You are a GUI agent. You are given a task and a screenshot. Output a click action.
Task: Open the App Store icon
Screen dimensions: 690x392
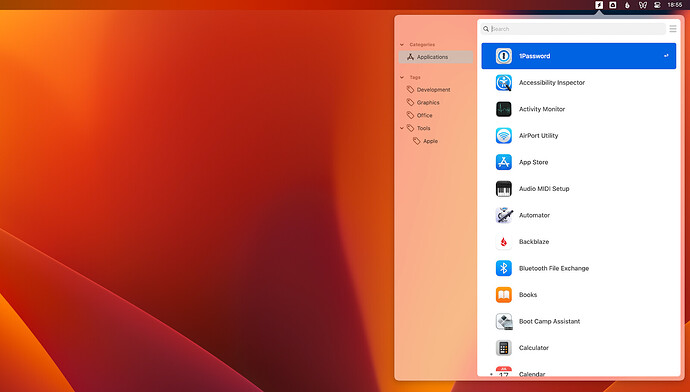503,162
